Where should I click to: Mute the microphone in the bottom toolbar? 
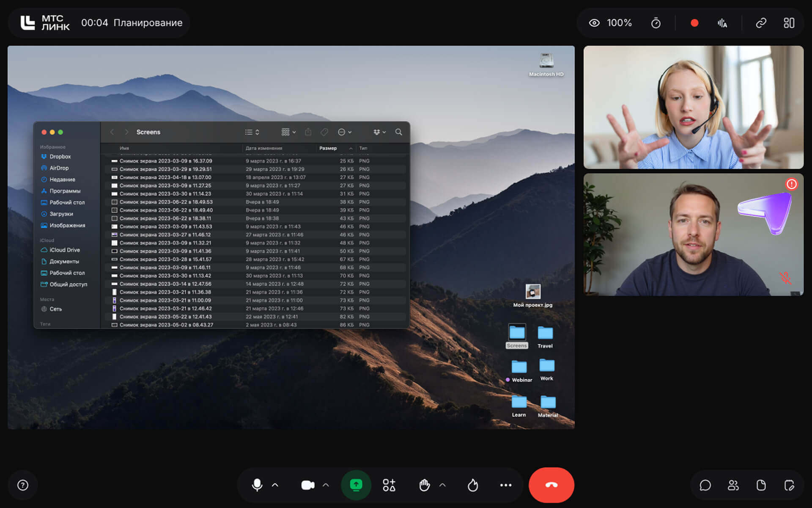point(257,485)
